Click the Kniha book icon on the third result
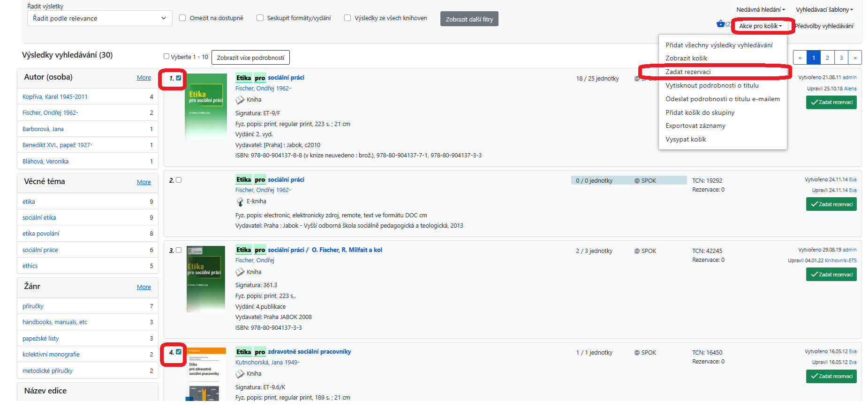 pyautogui.click(x=240, y=272)
